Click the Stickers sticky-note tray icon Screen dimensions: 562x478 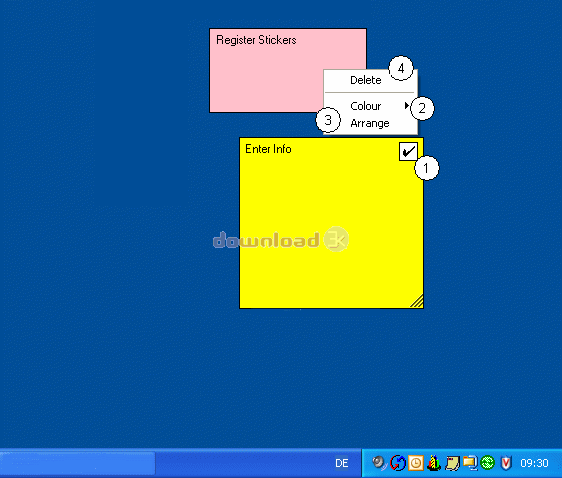(x=452, y=463)
